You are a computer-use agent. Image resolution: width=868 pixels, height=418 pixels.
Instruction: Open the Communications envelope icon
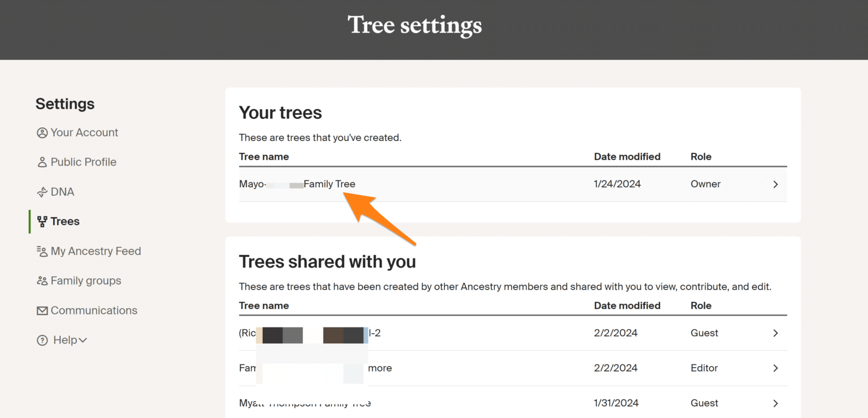pos(42,310)
